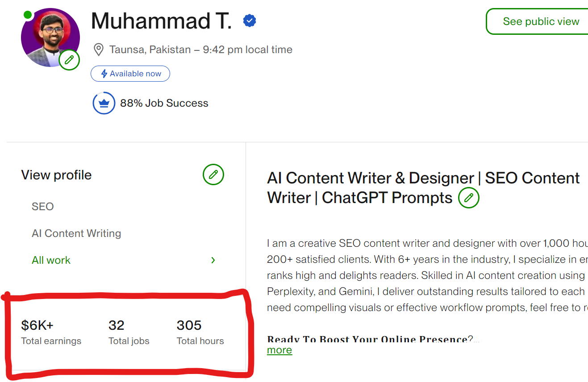Click the green online status dot
This screenshot has width=588, height=382.
[x=28, y=15]
